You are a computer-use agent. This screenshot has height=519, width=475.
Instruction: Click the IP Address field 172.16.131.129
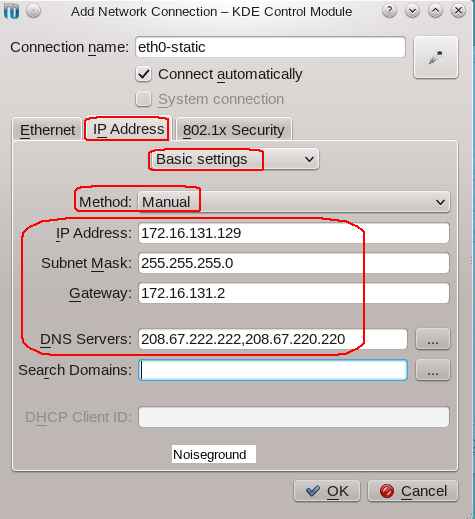294,233
